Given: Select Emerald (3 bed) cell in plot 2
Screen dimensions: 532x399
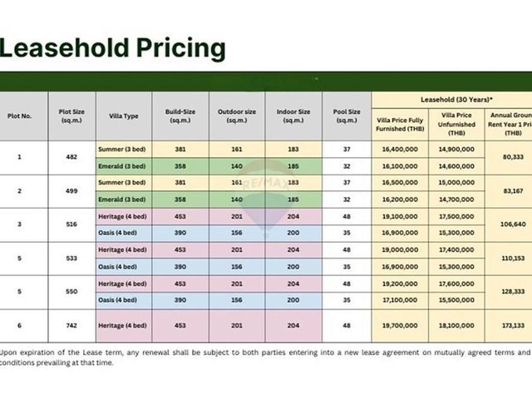Looking at the screenshot, I should pos(124,199).
